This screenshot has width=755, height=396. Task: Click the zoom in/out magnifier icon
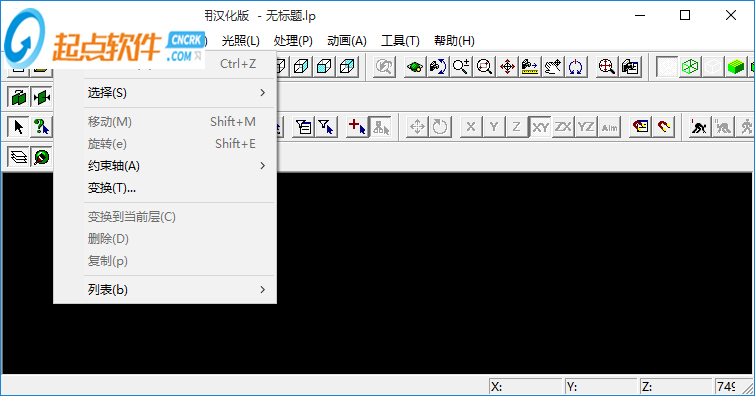click(x=461, y=67)
